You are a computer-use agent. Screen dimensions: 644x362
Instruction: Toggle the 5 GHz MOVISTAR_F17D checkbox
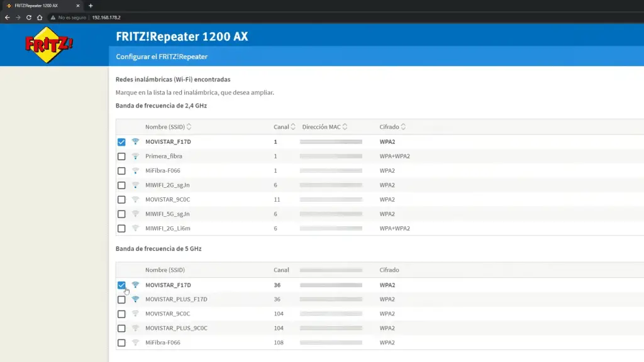point(121,285)
